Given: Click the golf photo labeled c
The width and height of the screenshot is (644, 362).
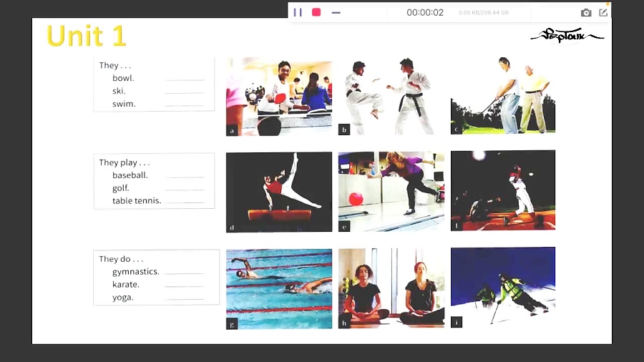Looking at the screenshot, I should click(503, 97).
